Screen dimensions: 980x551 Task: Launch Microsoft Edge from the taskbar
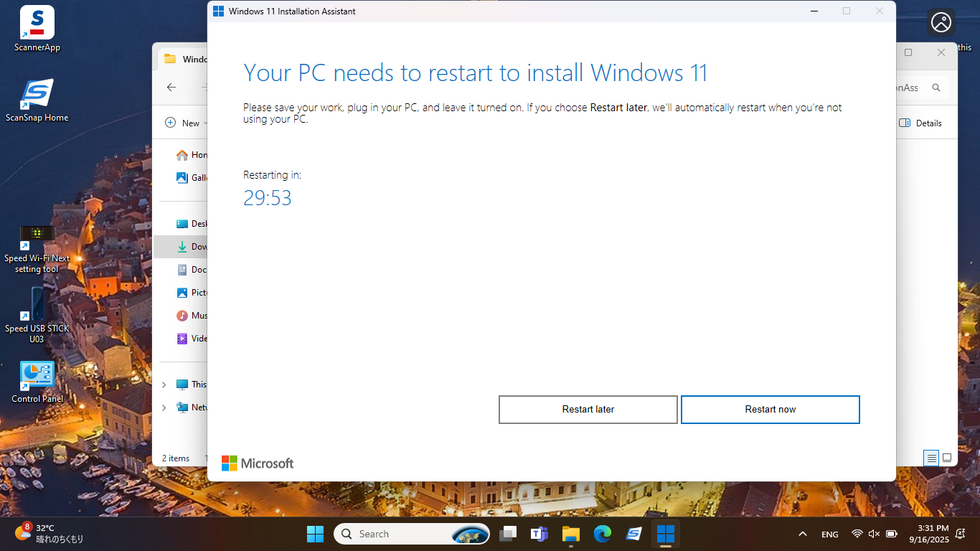click(x=603, y=534)
